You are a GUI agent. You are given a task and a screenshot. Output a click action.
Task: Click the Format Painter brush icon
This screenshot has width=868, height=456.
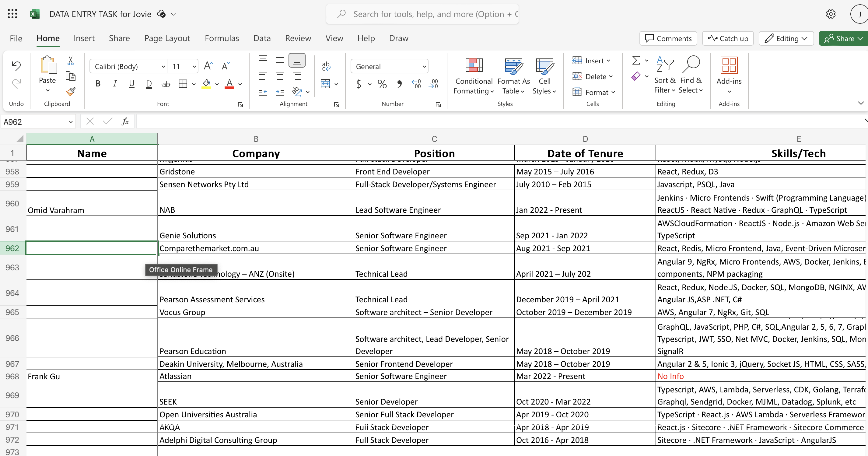(x=70, y=91)
